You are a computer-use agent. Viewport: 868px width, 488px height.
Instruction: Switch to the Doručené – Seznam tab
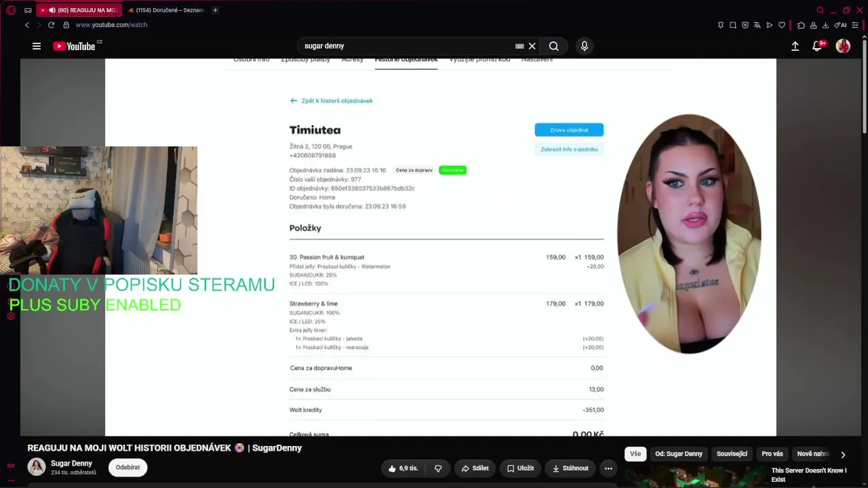click(165, 10)
